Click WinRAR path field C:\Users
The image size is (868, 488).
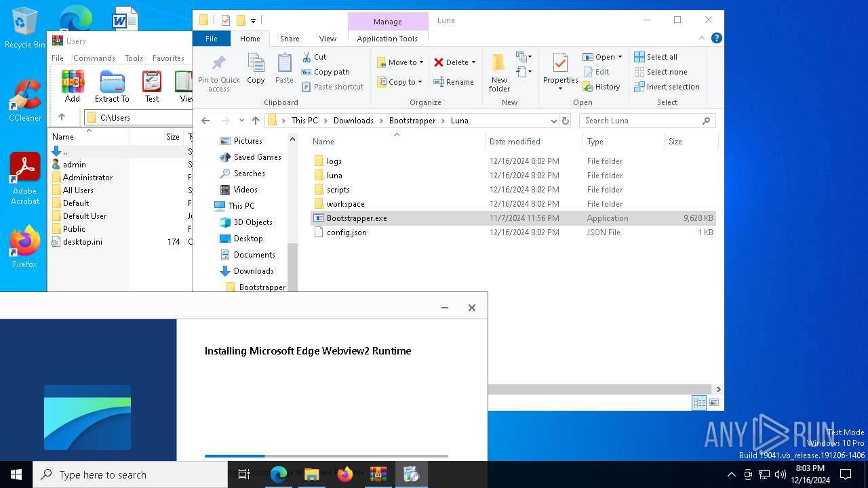pos(139,117)
